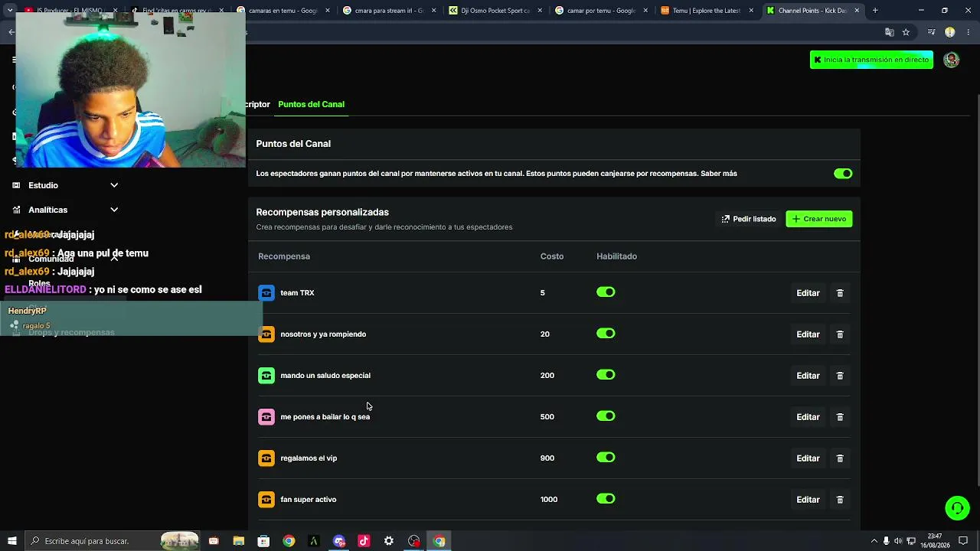
Task: Open the Saber más link
Action: pyautogui.click(x=719, y=174)
